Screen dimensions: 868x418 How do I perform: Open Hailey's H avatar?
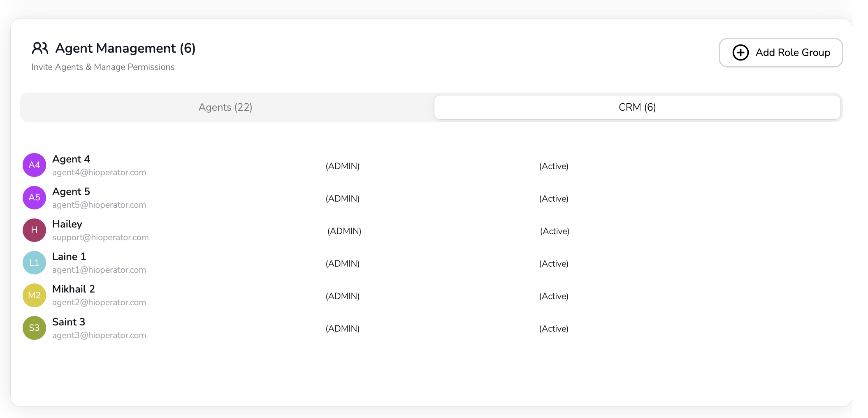(34, 230)
